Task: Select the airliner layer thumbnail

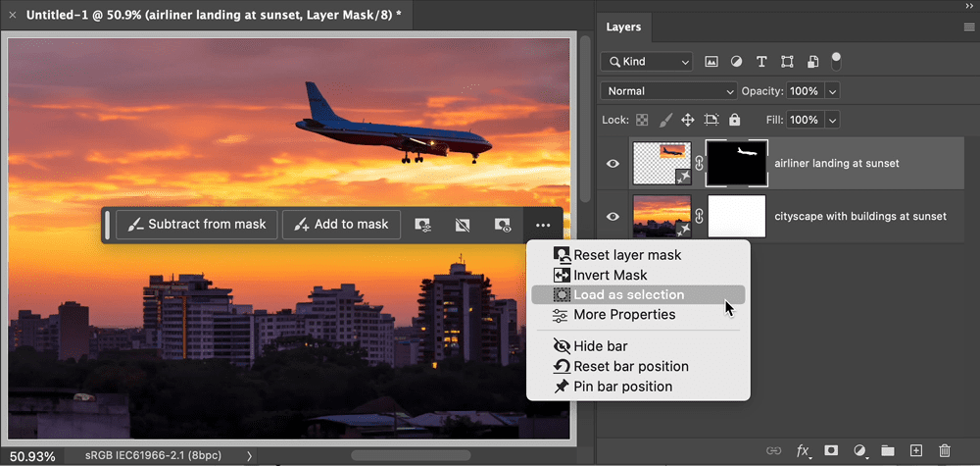Action: coord(661,163)
